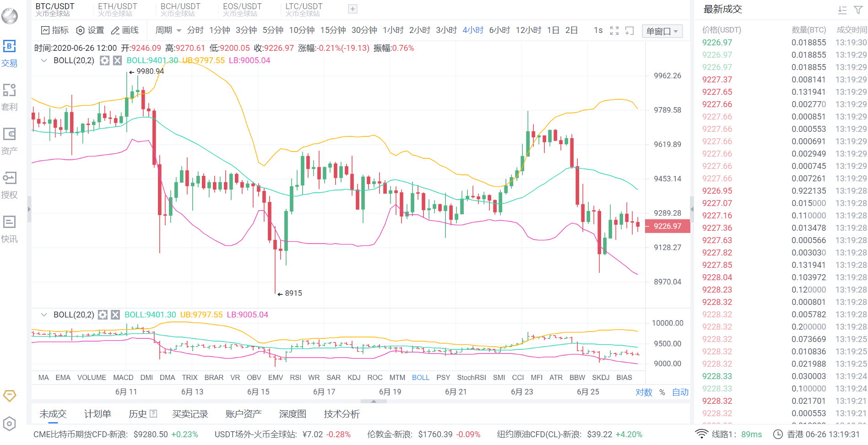Image resolution: width=868 pixels, height=445 pixels.
Task: Add a new trading pair tab
Action: [353, 9]
